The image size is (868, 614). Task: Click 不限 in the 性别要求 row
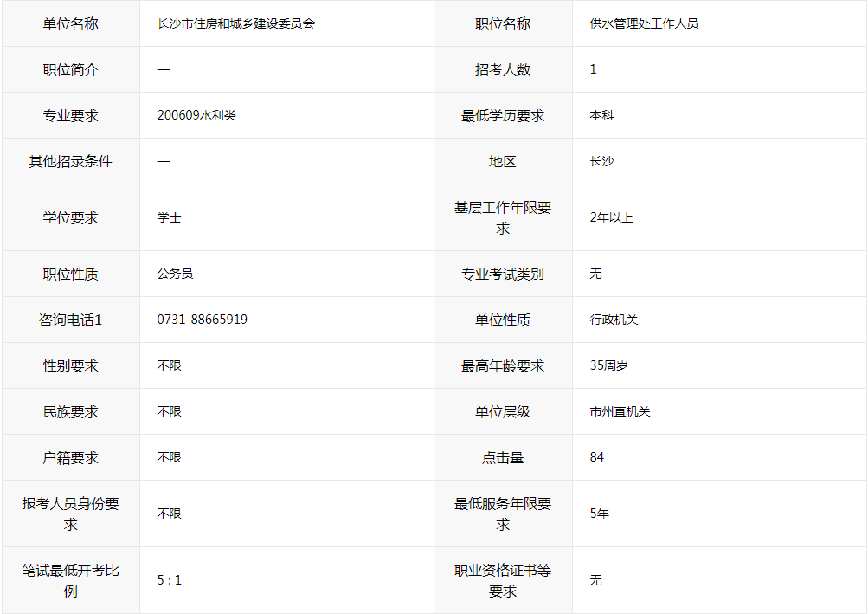170,365
